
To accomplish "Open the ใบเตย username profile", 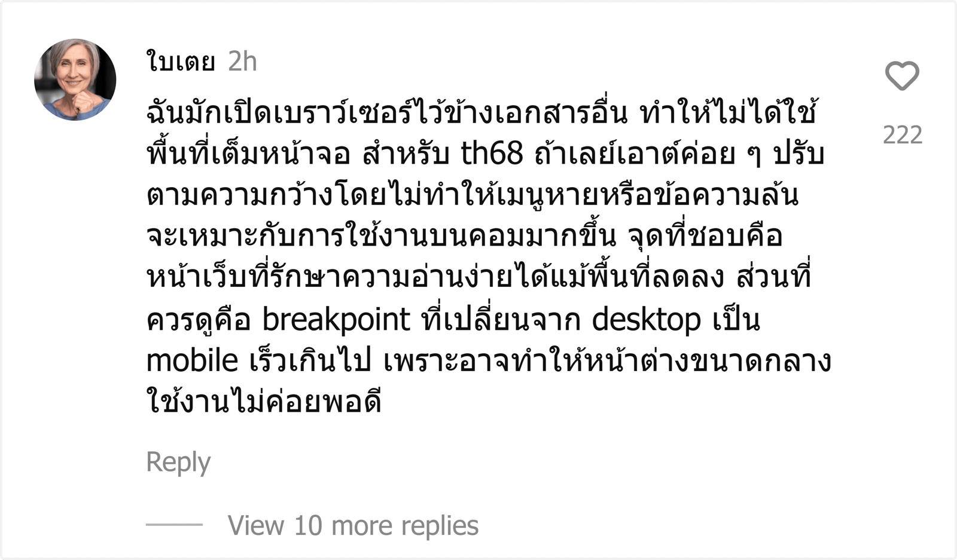I will click(x=181, y=62).
